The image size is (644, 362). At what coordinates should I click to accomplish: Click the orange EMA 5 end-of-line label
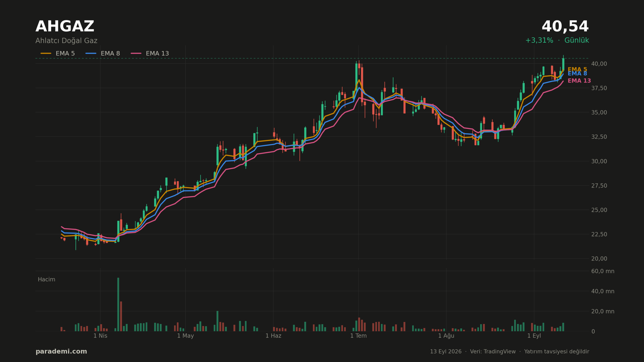pyautogui.click(x=577, y=70)
